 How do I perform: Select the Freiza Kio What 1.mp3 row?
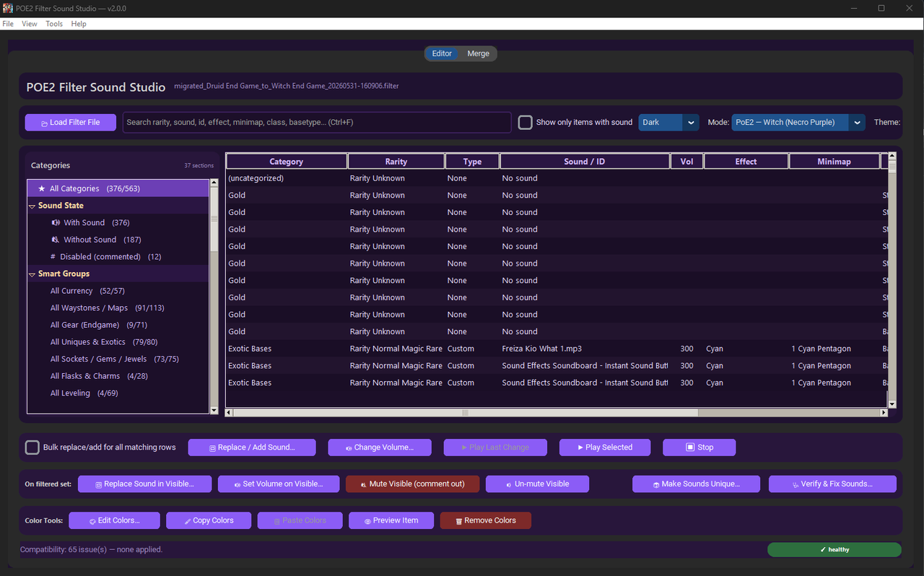[x=556, y=349]
